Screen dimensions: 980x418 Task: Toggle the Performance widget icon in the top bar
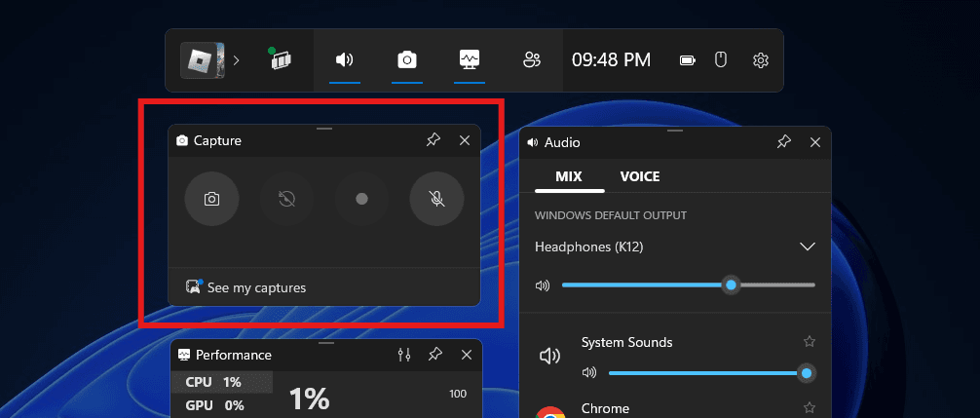(470, 60)
